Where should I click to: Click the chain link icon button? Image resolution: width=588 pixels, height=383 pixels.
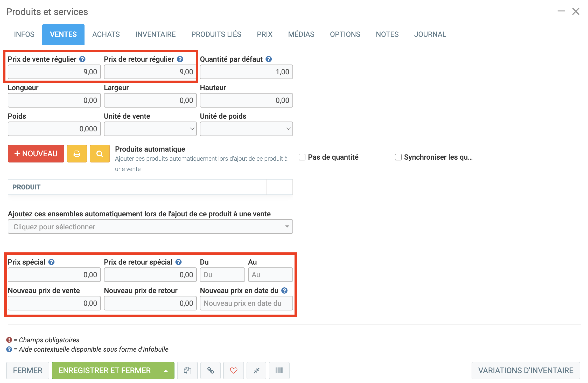click(x=211, y=370)
